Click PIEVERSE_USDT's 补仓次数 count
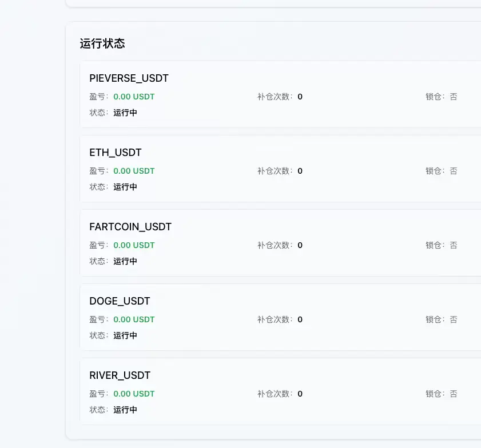This screenshot has height=448, width=481. 300,97
